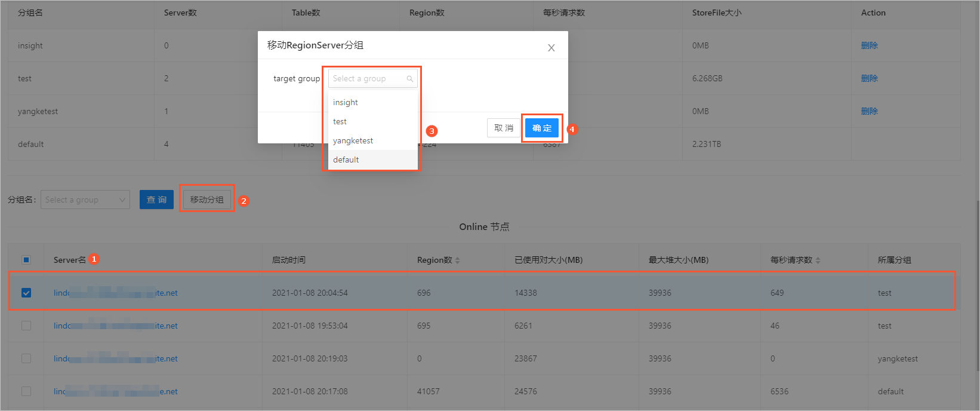980x411 pixels.
Task: Uncheck the server started at 20:04:54
Action: [26, 293]
